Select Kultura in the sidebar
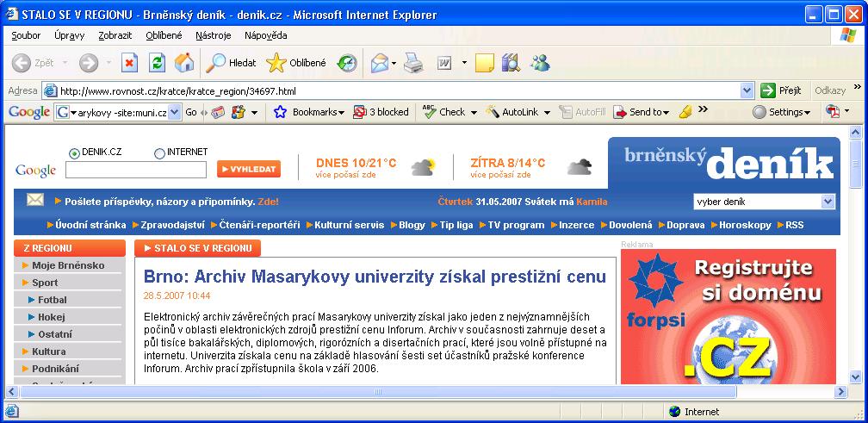 pos(49,351)
